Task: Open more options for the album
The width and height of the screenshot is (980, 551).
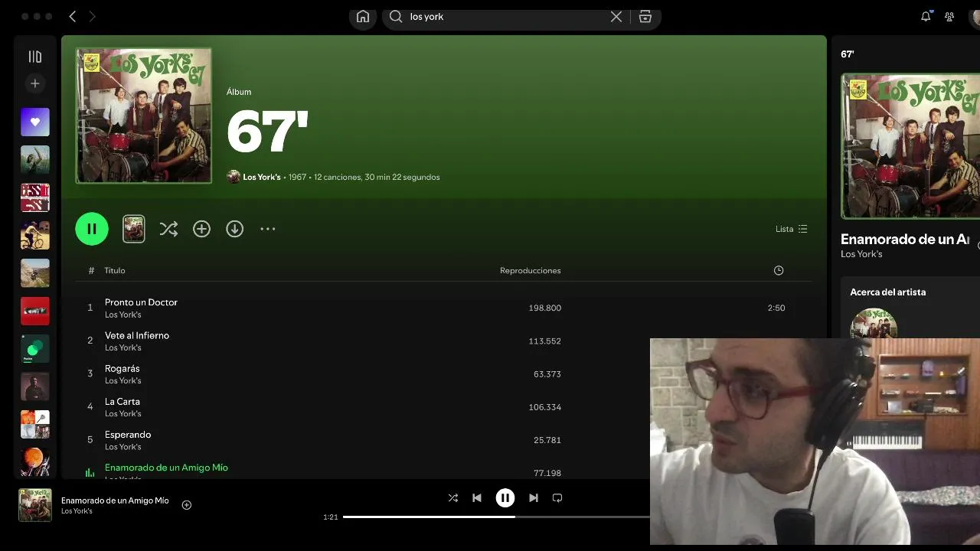Action: point(267,229)
